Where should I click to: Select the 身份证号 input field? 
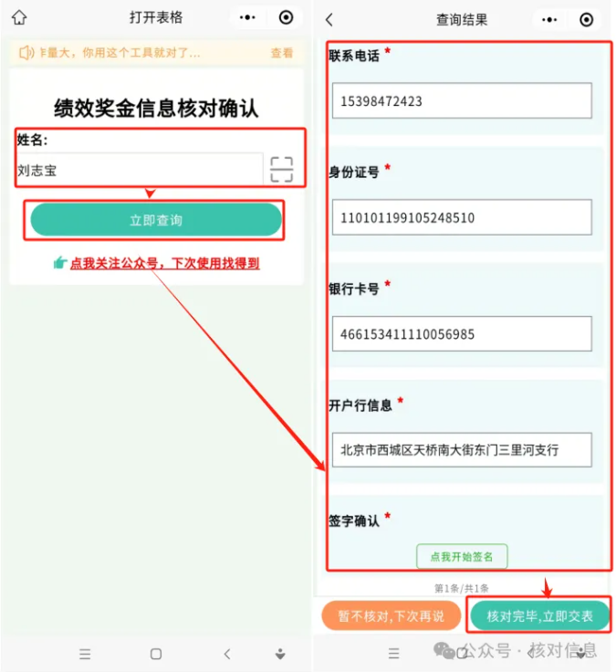(x=462, y=217)
